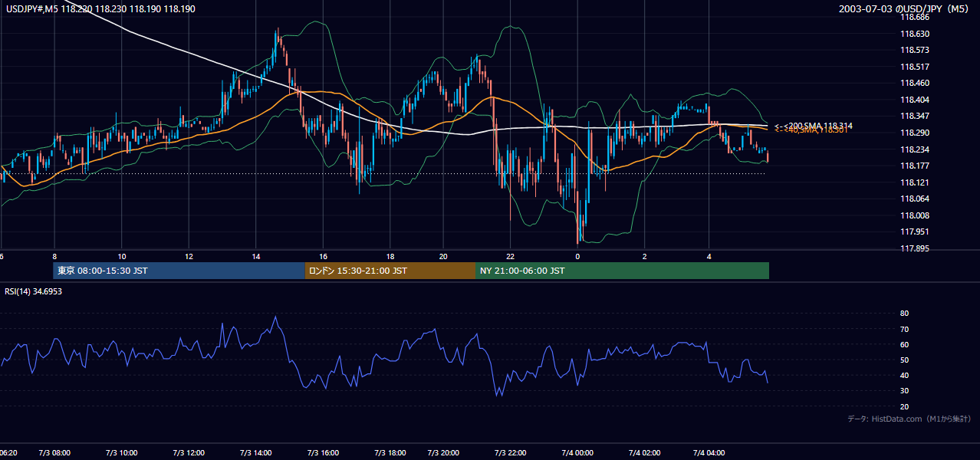Click bottom axis label 7/4 00:00
The height and width of the screenshot is (460, 980).
point(577,453)
